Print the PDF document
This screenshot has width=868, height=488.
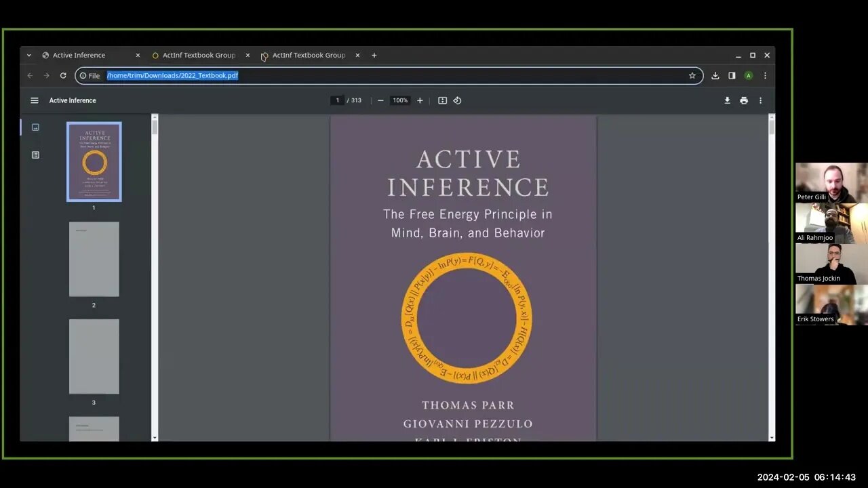[744, 100]
